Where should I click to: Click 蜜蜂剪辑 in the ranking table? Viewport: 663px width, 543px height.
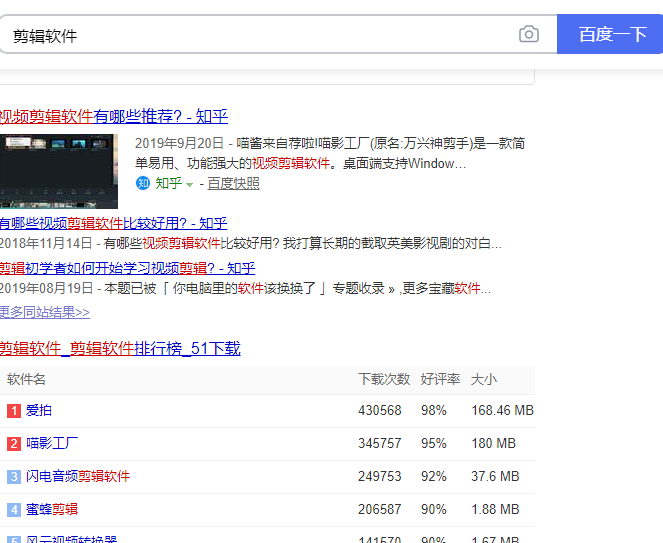pyautogui.click(x=52, y=509)
